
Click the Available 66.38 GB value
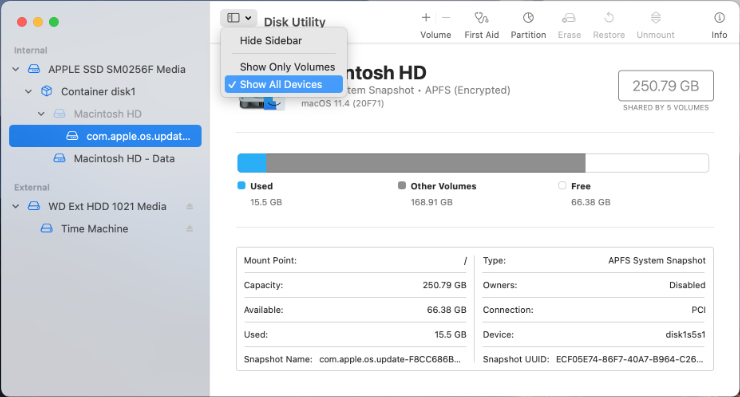(446, 310)
